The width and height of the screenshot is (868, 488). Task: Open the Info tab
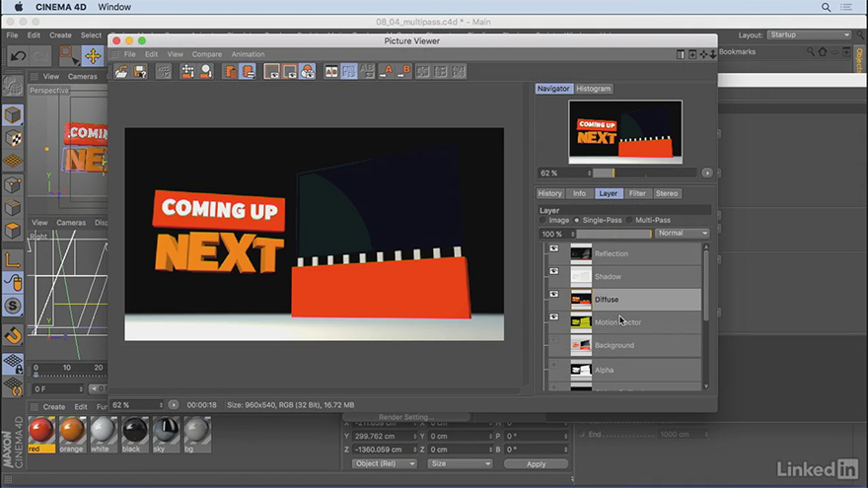(579, 193)
